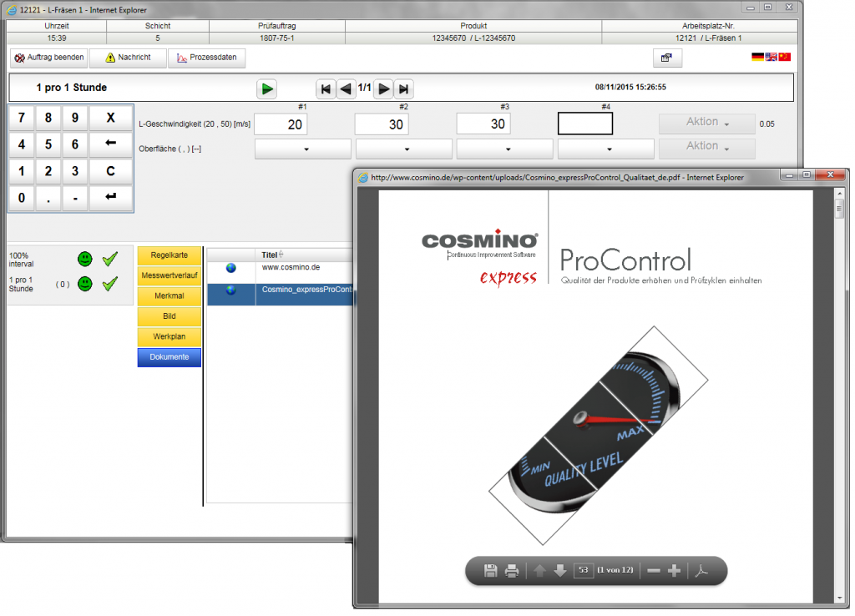Viewport: 855px width, 616px height.
Task: Click PDF zoom percentage field
Action: coord(583,570)
